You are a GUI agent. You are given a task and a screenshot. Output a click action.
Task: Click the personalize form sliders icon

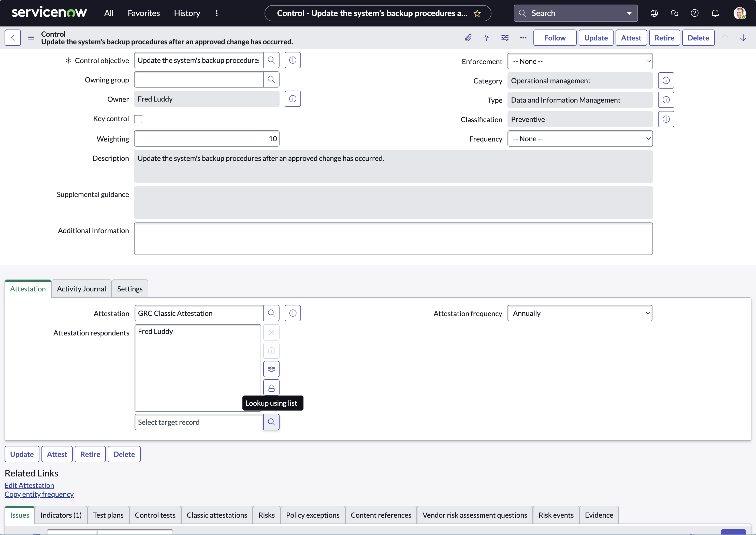[x=505, y=38]
